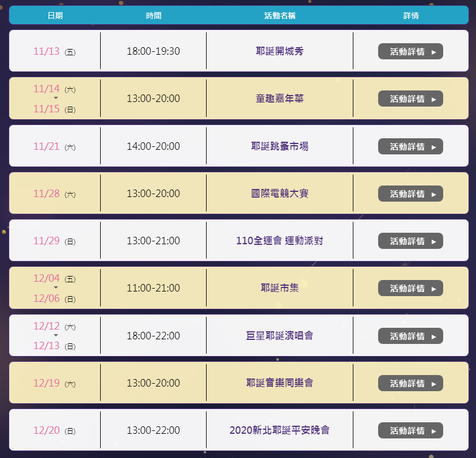The image size is (476, 458).
Task: Click 活動詳情 for 2020新北耶誕平安晚會
Action: pos(410,430)
